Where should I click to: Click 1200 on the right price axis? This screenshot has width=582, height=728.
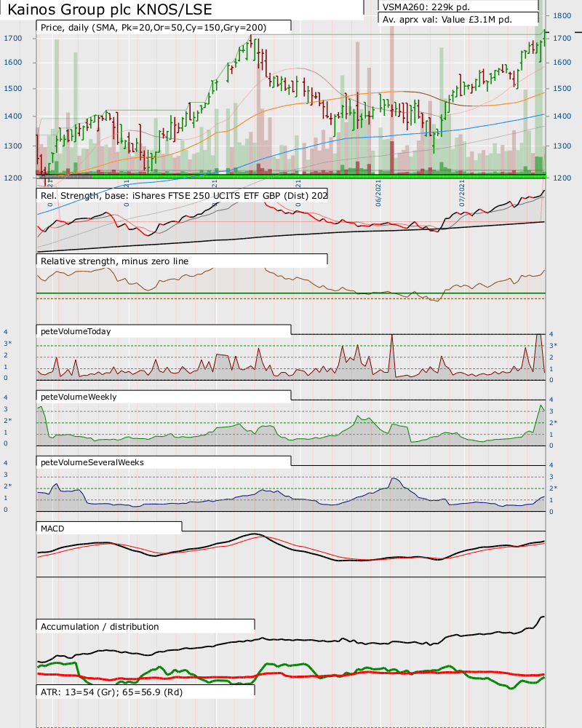coord(562,178)
